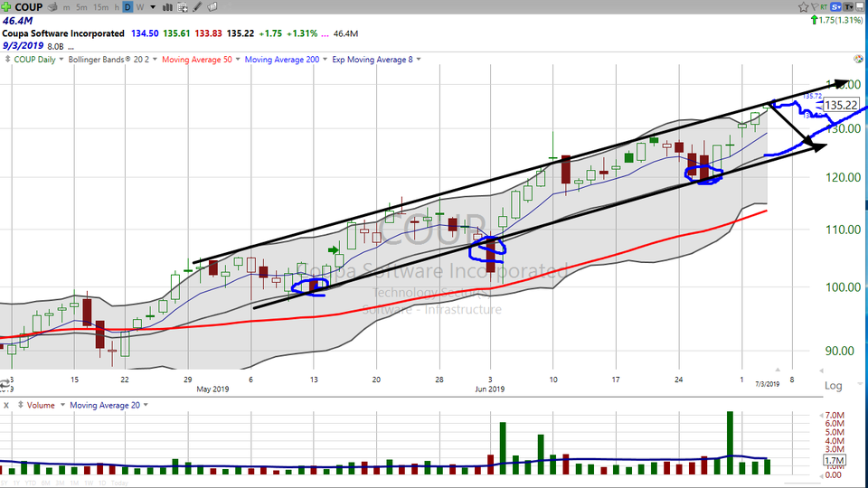Click the 46.4M italic volume text
Screen dimensions: 868x488
(18, 21)
